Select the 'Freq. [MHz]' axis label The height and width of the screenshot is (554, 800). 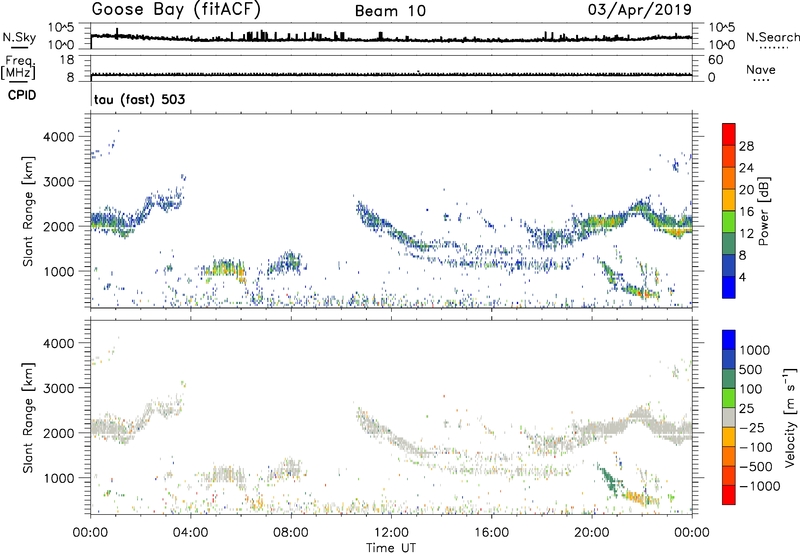(x=18, y=67)
